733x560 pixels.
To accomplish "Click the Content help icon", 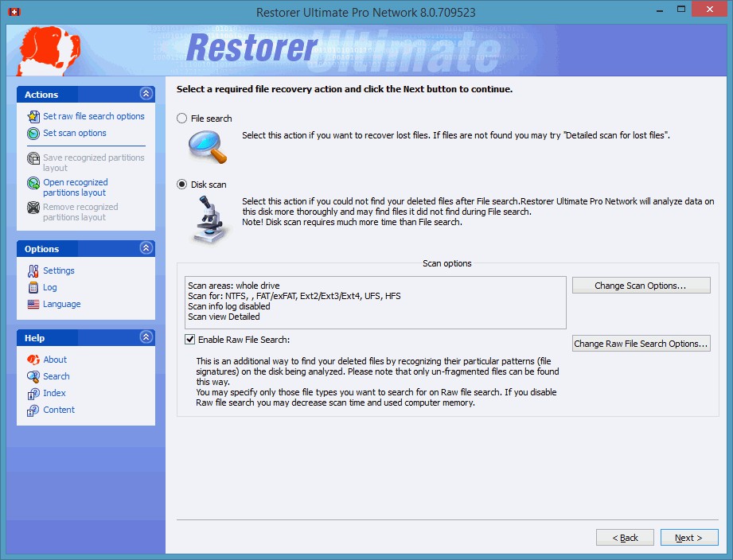I will tap(33, 410).
